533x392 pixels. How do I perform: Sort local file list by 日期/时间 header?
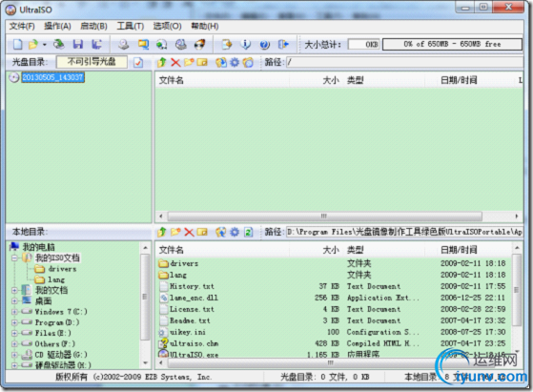point(459,250)
